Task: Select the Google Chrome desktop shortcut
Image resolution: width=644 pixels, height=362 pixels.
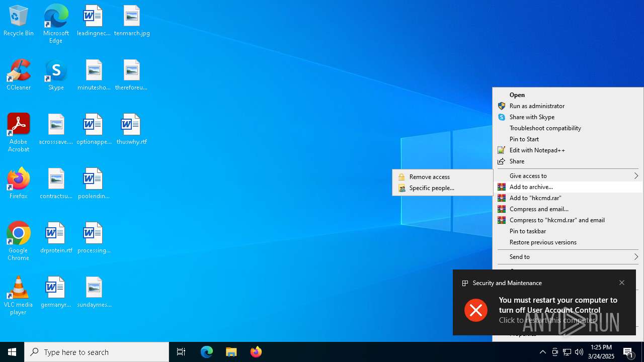Action: [x=19, y=241]
